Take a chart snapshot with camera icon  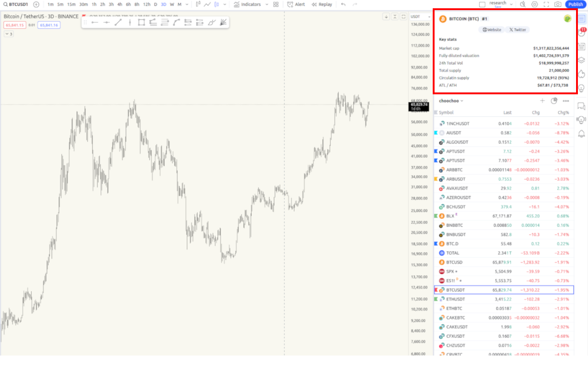pos(557,5)
